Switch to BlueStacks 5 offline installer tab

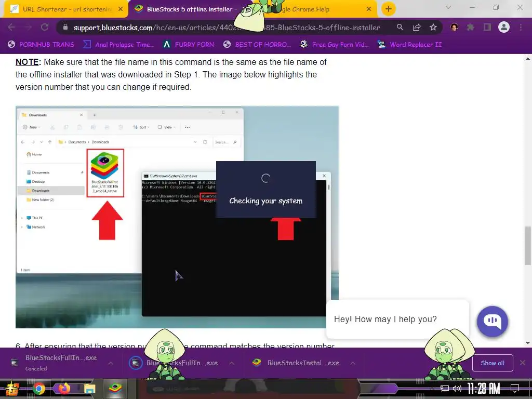pos(190,9)
